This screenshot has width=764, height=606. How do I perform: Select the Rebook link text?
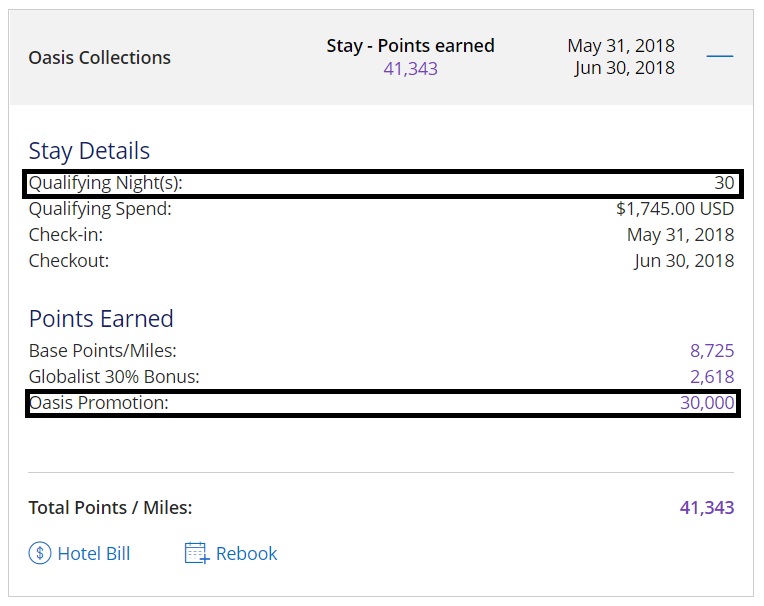(x=246, y=553)
